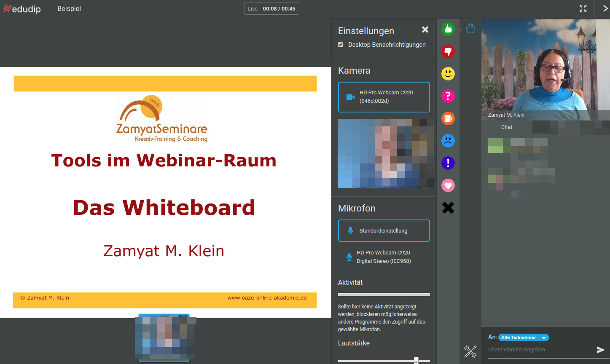Image resolution: width=610 pixels, height=364 pixels.
Task: Select the blue sad face reaction
Action: click(448, 141)
